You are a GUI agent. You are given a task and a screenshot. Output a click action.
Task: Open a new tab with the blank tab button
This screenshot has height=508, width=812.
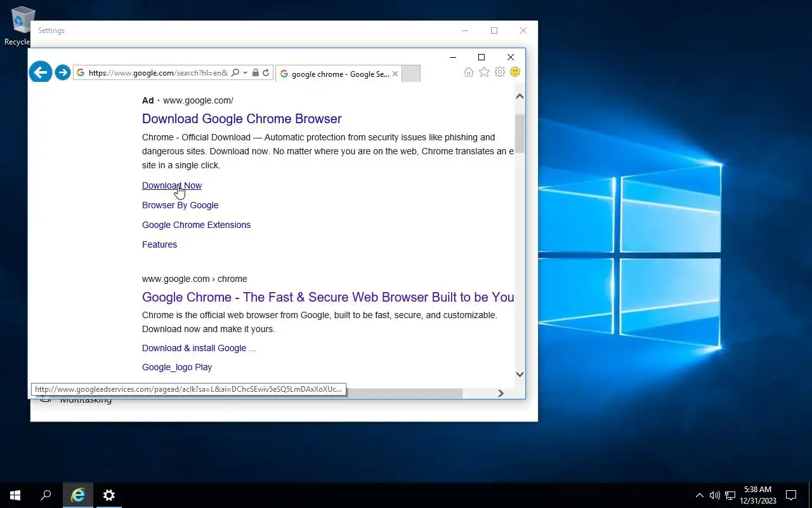coord(411,74)
